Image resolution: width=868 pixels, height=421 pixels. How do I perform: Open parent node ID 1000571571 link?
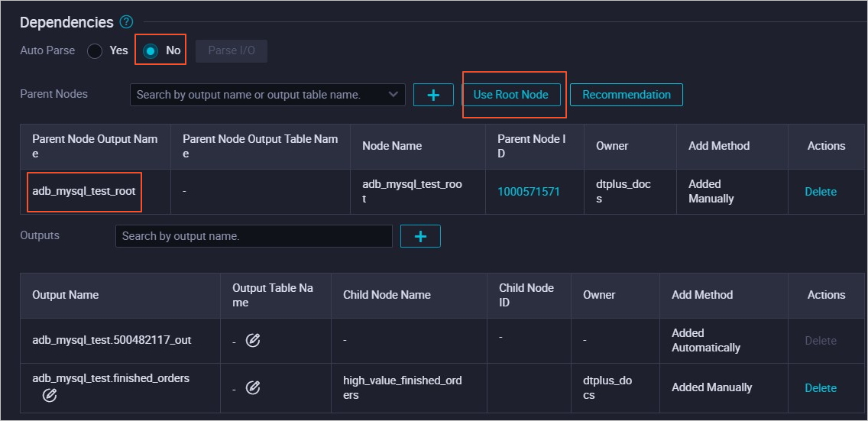pos(529,192)
